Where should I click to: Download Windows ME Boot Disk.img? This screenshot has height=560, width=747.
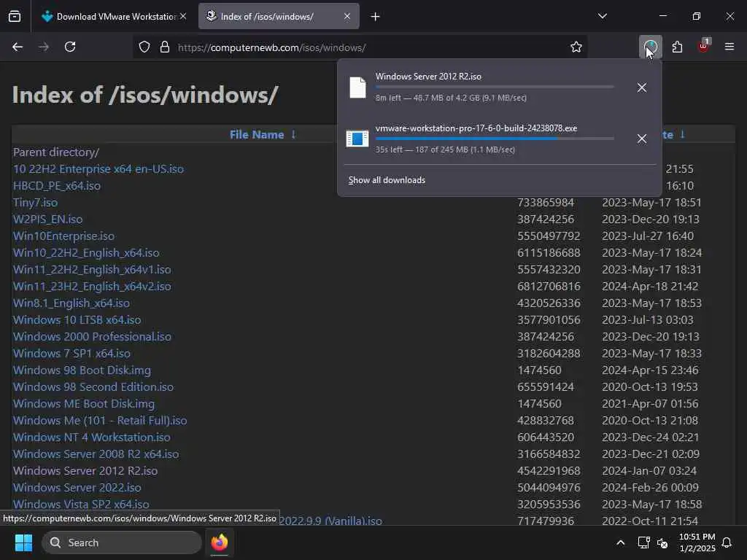click(84, 404)
